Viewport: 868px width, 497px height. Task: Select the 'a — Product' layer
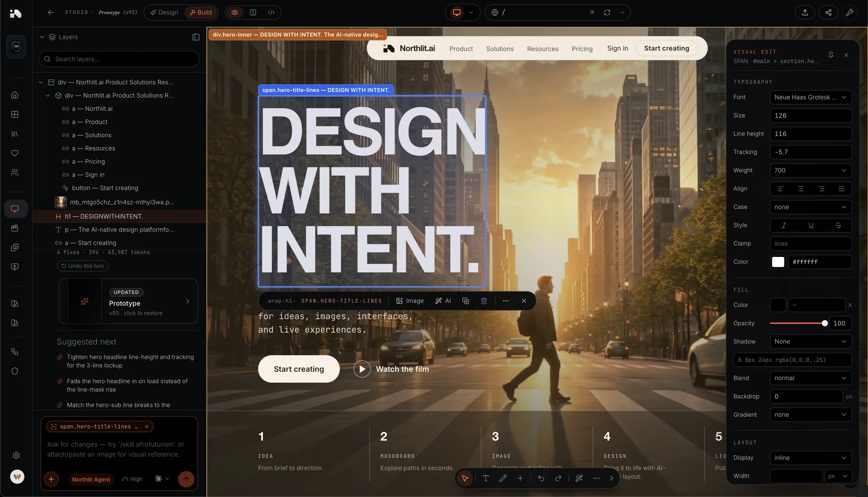coord(89,122)
